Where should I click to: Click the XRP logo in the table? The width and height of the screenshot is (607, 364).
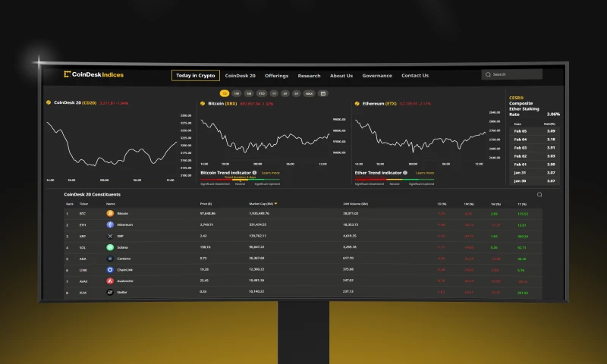pos(110,236)
